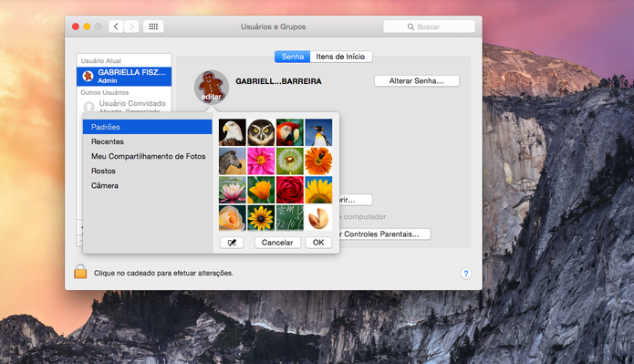The image size is (634, 364).
Task: Close the window with red button
Action: (76, 26)
